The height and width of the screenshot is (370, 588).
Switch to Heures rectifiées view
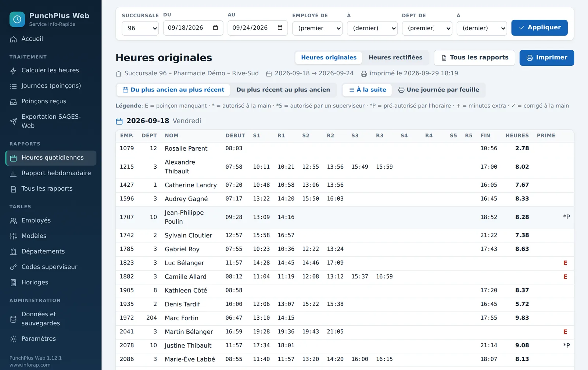[395, 58]
